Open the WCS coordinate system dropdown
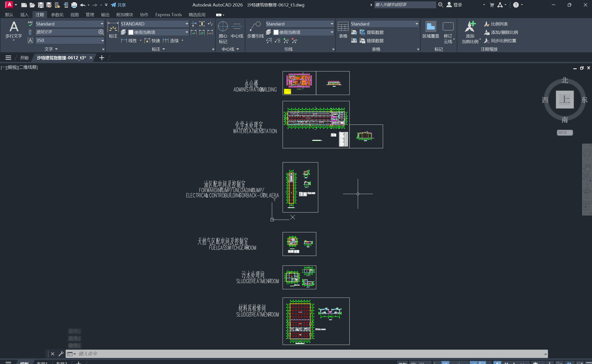This screenshot has height=364, width=592. click(565, 132)
